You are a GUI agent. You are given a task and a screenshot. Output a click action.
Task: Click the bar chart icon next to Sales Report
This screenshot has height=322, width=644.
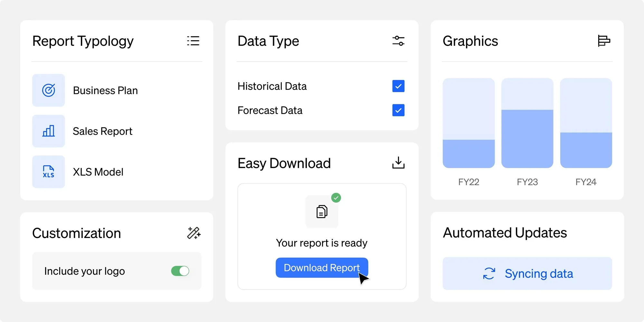[x=49, y=131]
